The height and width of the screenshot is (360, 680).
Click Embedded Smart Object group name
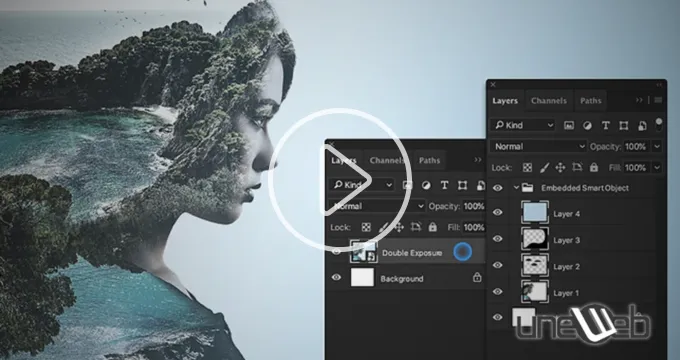point(585,188)
